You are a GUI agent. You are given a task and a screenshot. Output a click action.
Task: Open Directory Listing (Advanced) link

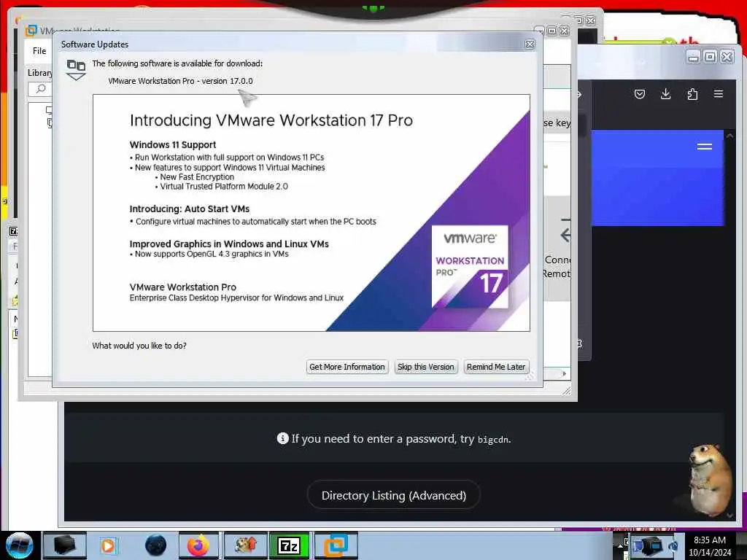click(x=393, y=495)
